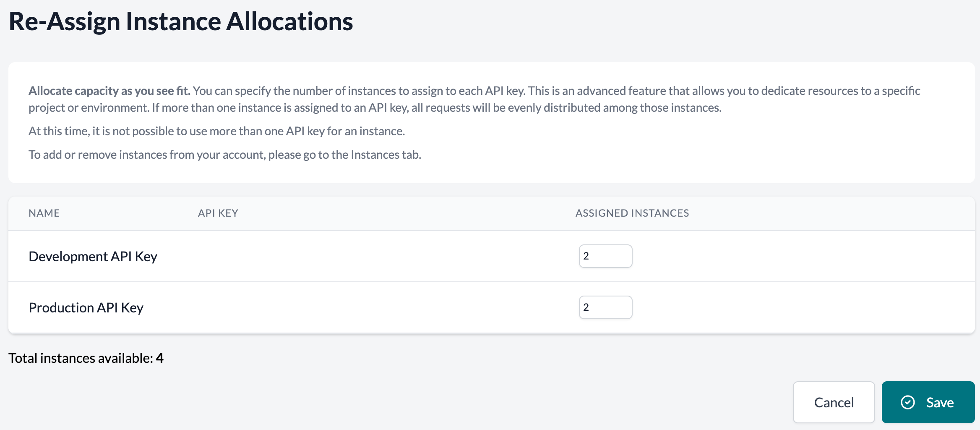Click the Production API Key label text

click(x=85, y=307)
